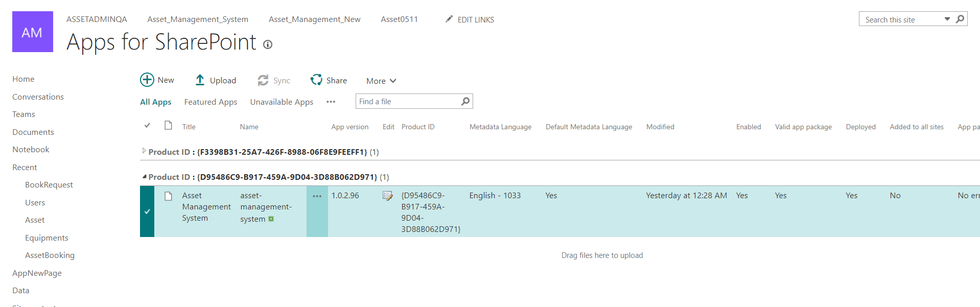Click the edit properties icon in row

388,196
